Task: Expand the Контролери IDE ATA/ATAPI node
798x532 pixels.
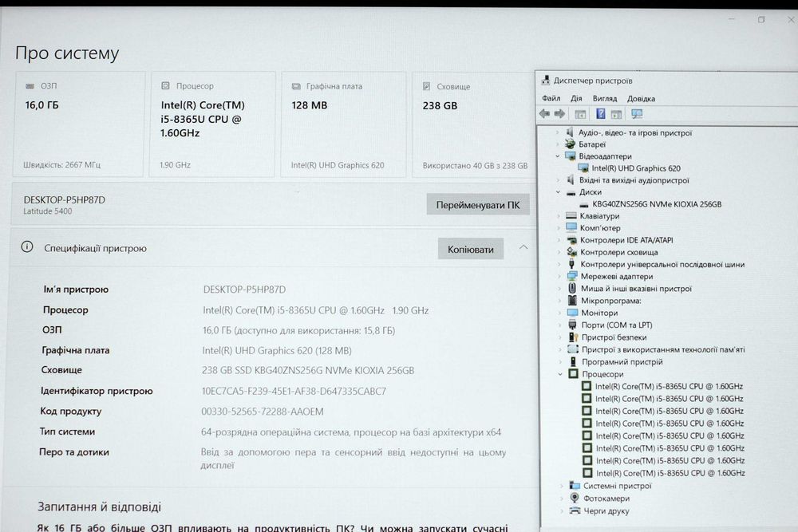Action: click(x=559, y=240)
